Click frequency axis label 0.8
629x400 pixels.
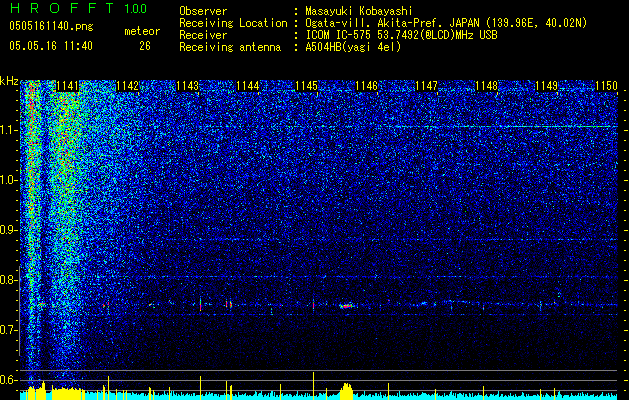point(8,280)
